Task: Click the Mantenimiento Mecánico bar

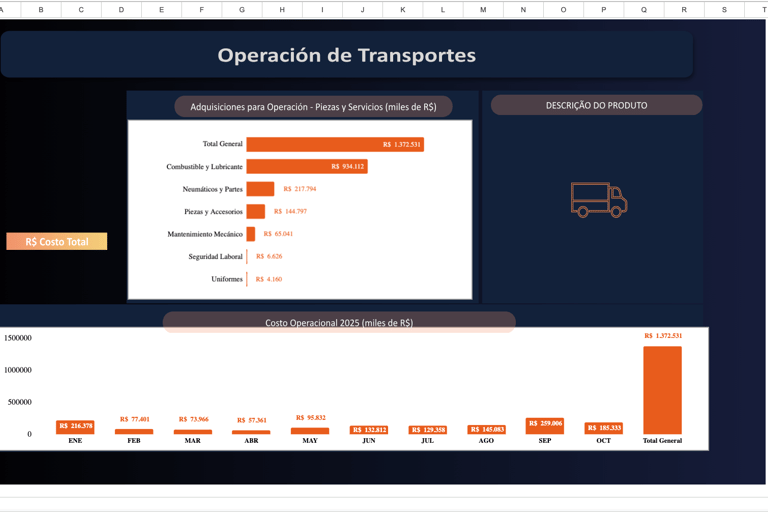Action: 251,234
